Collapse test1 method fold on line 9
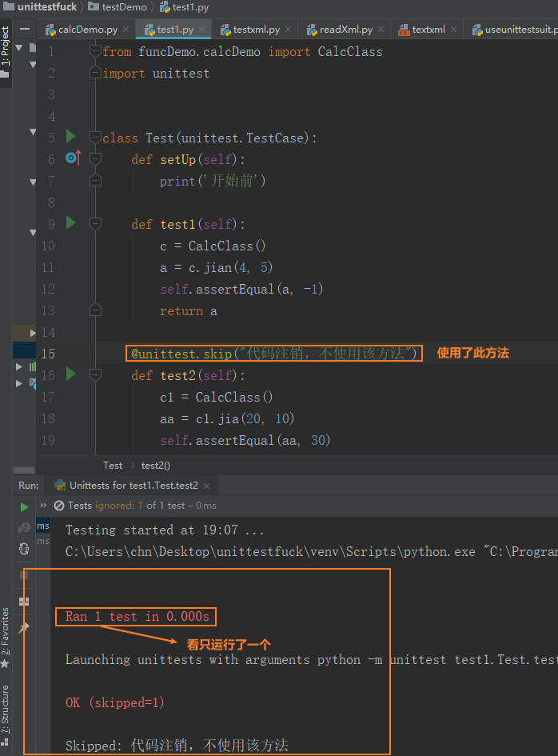 95,223
